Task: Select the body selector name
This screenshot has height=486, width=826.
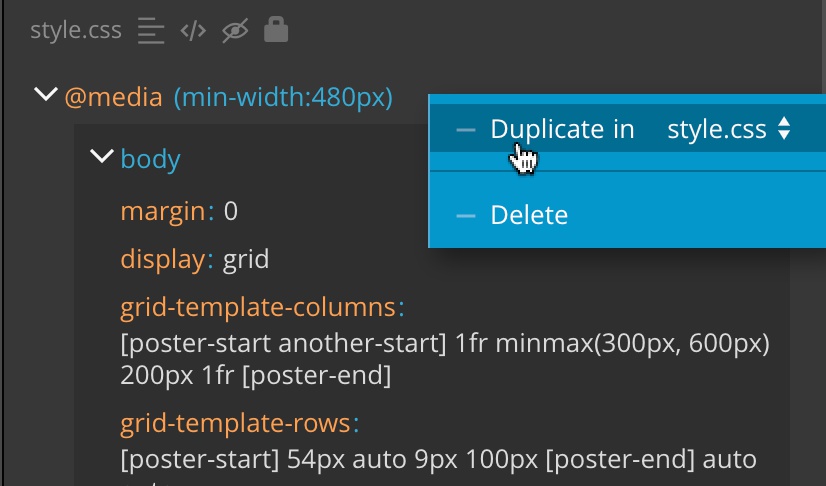Action: click(151, 160)
